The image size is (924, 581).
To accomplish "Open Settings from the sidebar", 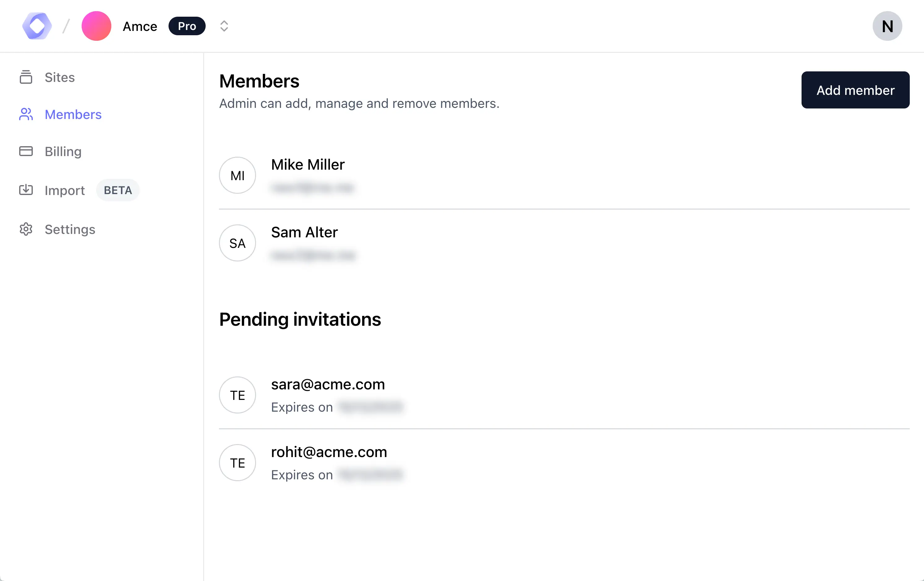I will 70,229.
